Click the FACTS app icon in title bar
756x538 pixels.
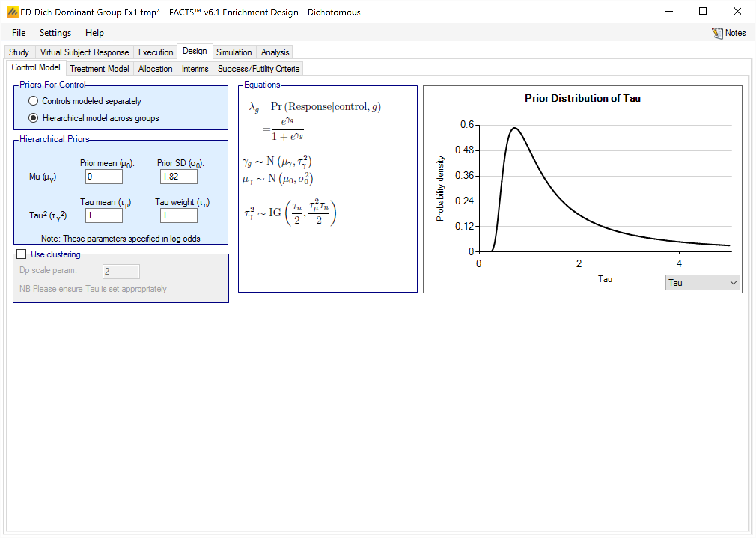click(12, 12)
